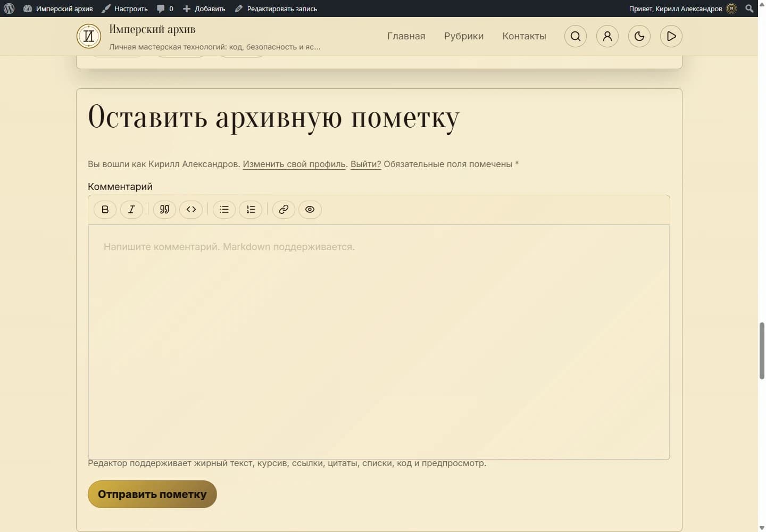Switch to dark mode with moon icon
This screenshot has width=766, height=532.
(639, 36)
